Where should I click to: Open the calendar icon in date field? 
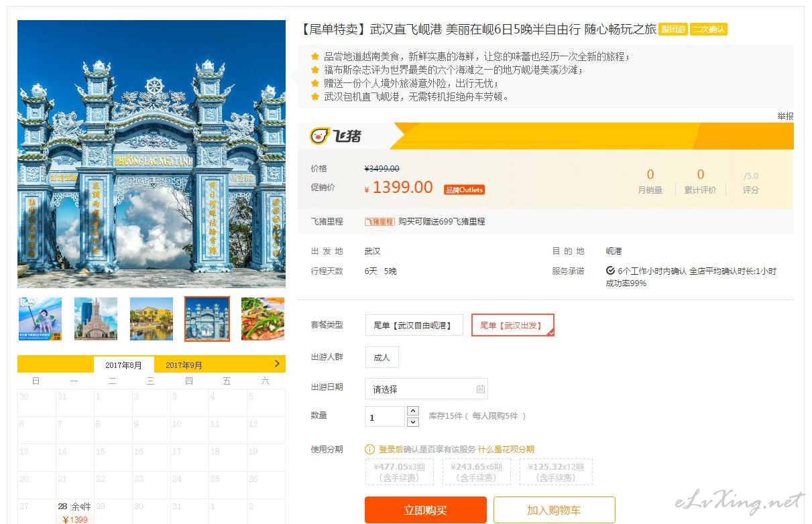(480, 389)
